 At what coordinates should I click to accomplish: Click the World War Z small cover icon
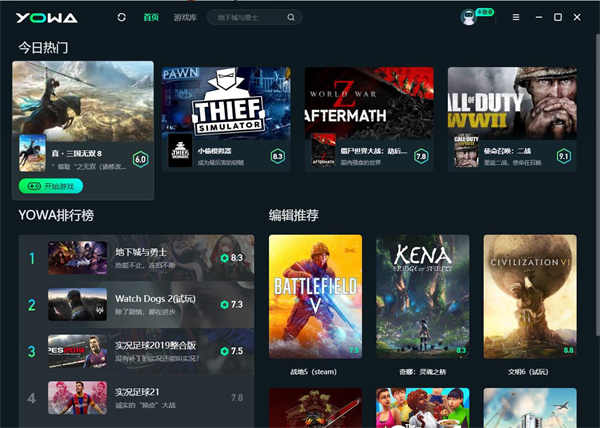point(323,150)
